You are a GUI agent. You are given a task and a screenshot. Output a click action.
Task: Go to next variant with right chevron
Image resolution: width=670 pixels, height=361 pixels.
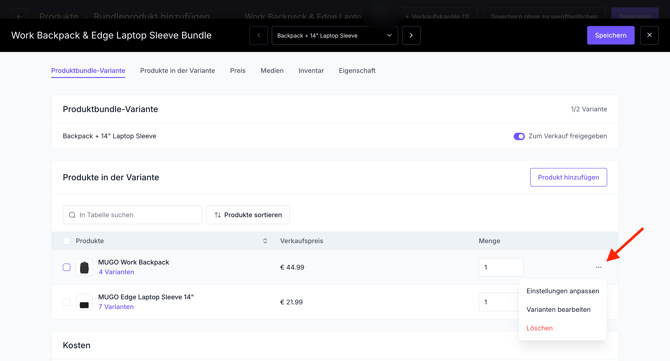tap(411, 35)
